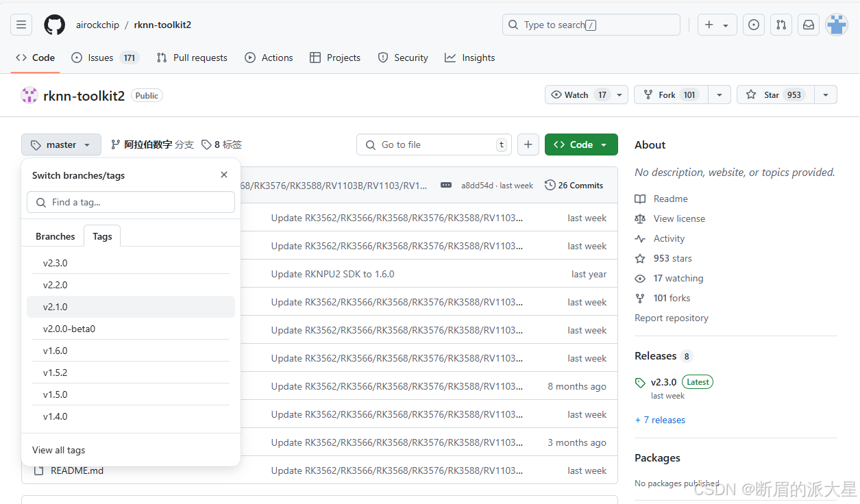
Task: Click the README.md file icon
Action: click(38, 470)
